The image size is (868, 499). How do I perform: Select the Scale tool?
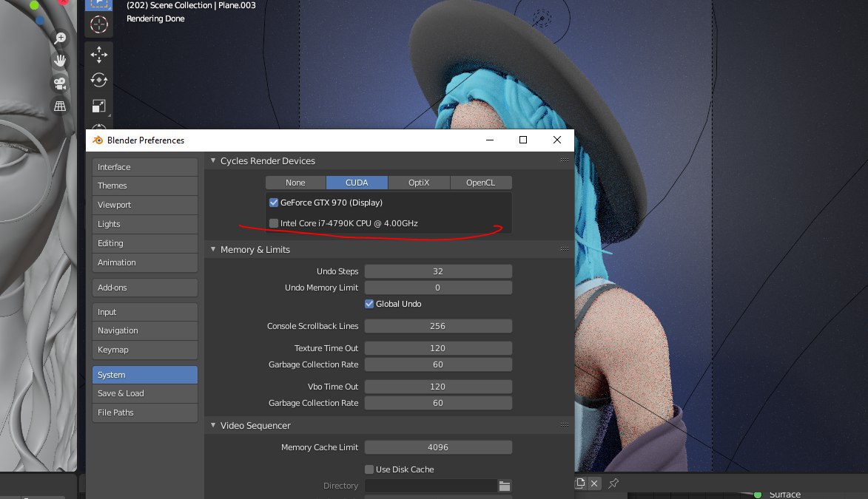99,106
